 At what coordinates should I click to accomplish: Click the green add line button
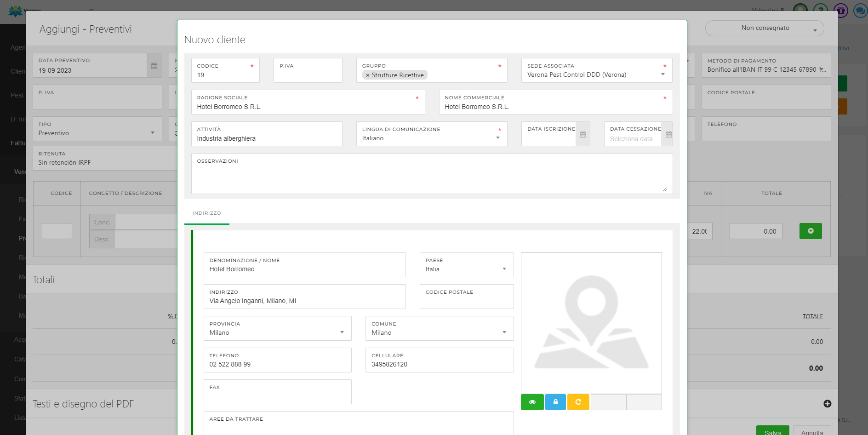811,231
